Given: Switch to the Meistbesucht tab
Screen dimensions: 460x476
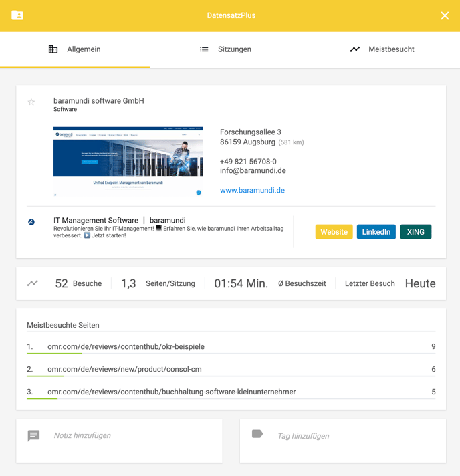Looking at the screenshot, I should pos(382,49).
